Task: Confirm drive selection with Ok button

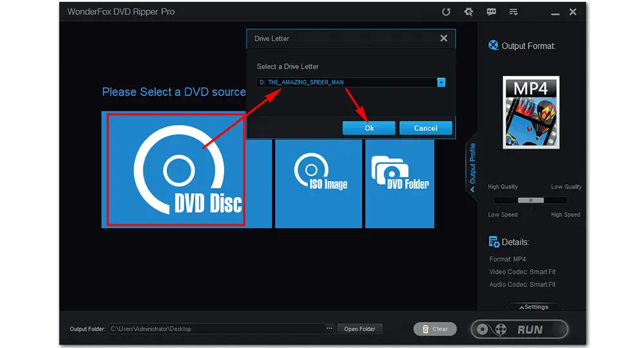Action: pos(369,128)
